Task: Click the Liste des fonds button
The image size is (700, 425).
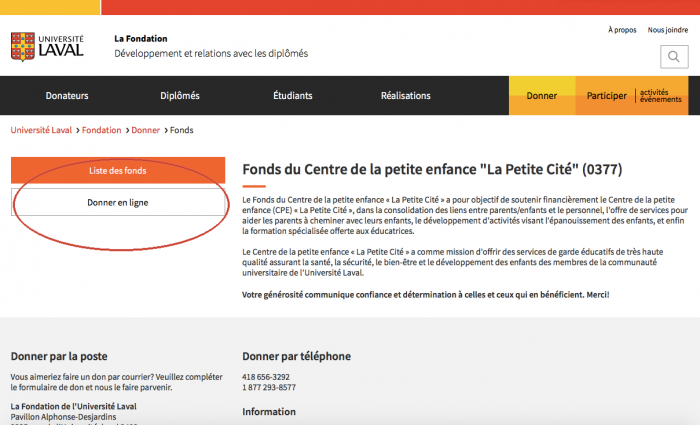Action: click(x=118, y=170)
